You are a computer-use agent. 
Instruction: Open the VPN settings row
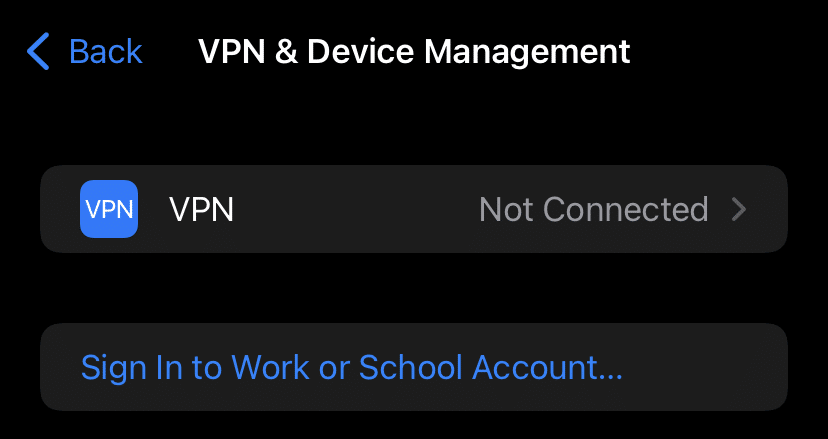tap(414, 209)
